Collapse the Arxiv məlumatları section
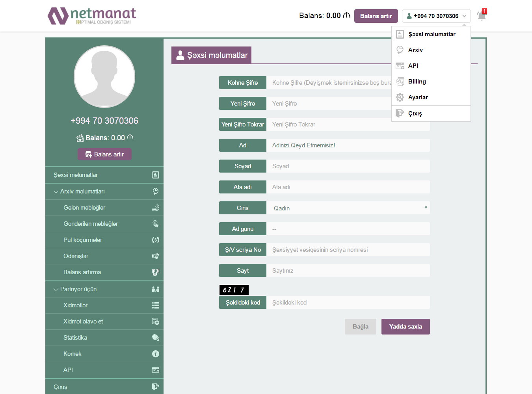Image resolution: width=532 pixels, height=394 pixels. (79, 191)
